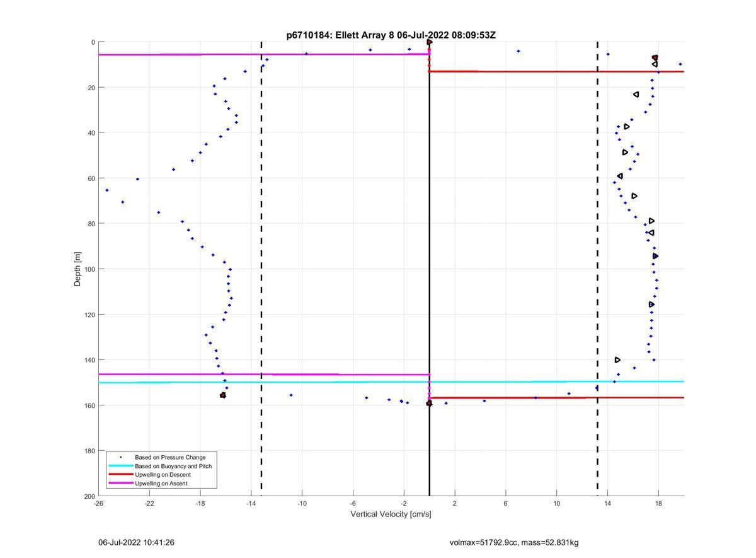Click the red-filled marker near 156 m on left

pos(223,395)
